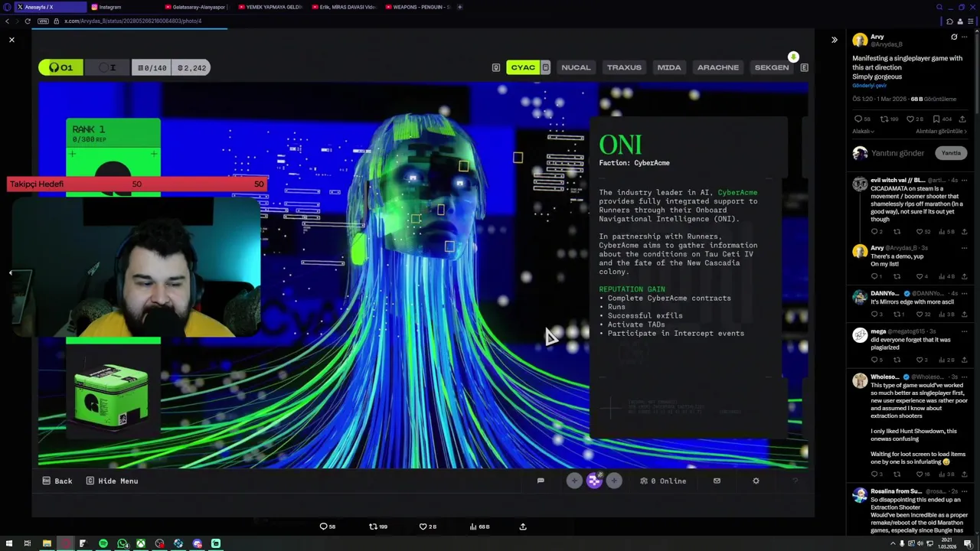The image size is (980, 551).
Task: Click the 0 Online friends indicator
Action: pyautogui.click(x=663, y=481)
